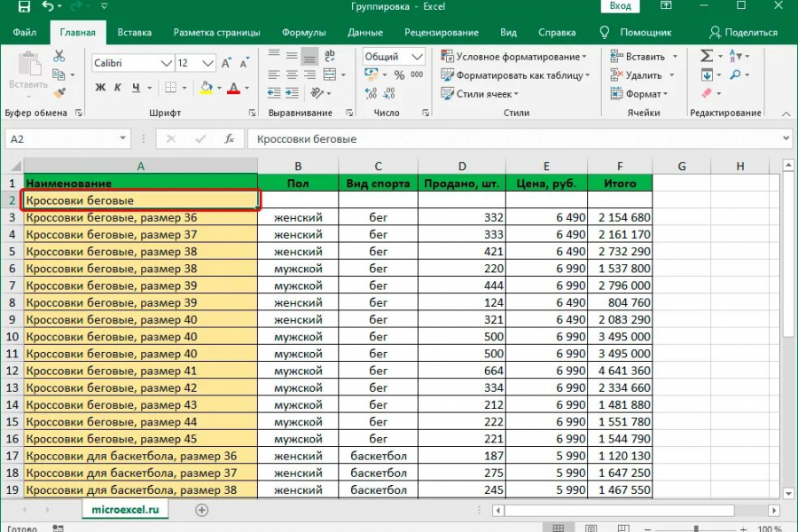This screenshot has width=798, height=532.
Task: Click the Вход sign-in button
Action: click(621, 7)
